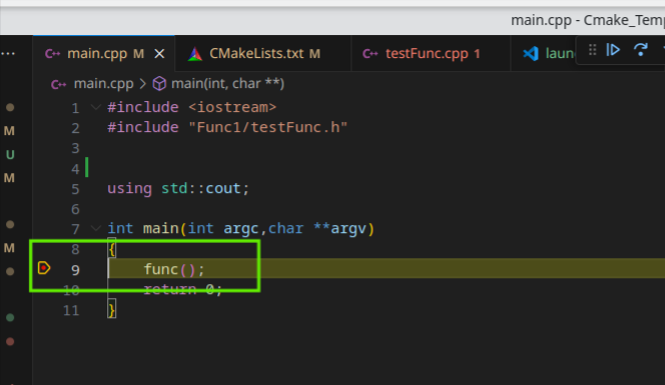Click line number 4 in the gutter

coord(75,169)
